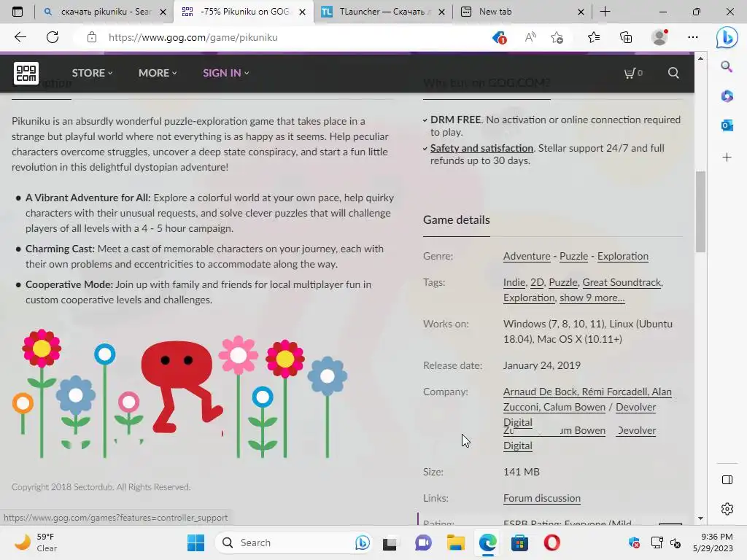
Task: Click the Pikuniku flowers artwork image
Action: tap(179, 393)
